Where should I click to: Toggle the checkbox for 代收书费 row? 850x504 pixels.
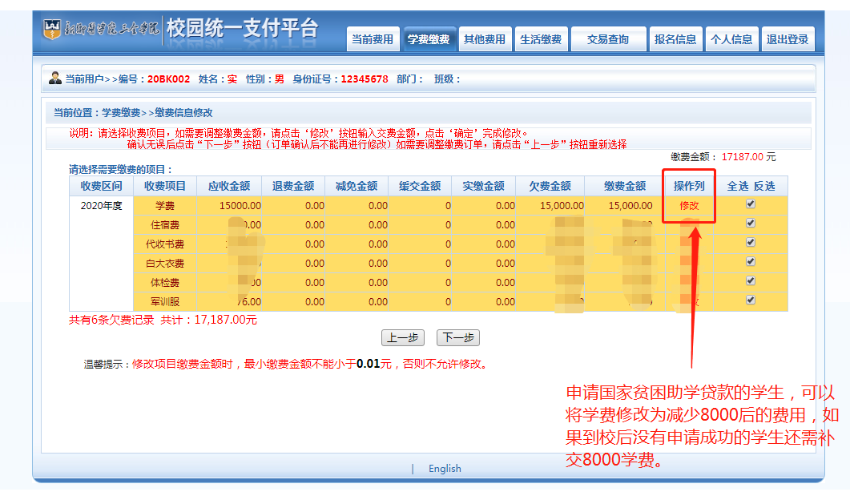click(x=751, y=243)
